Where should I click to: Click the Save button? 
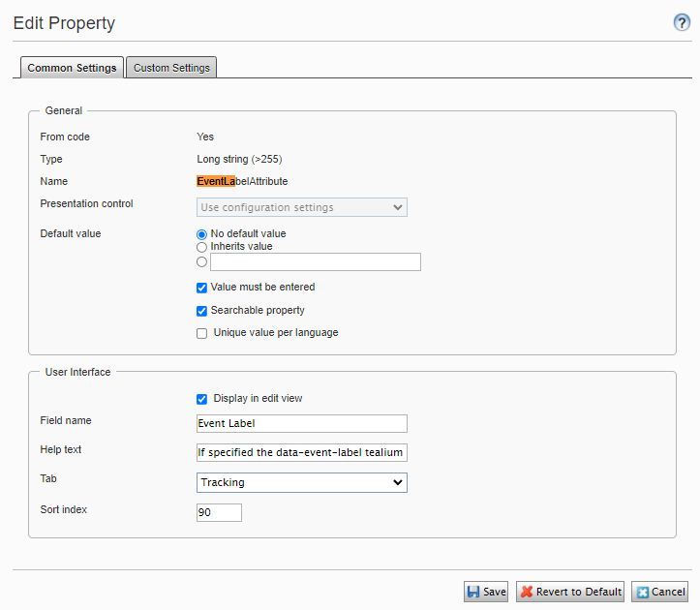[x=486, y=592]
